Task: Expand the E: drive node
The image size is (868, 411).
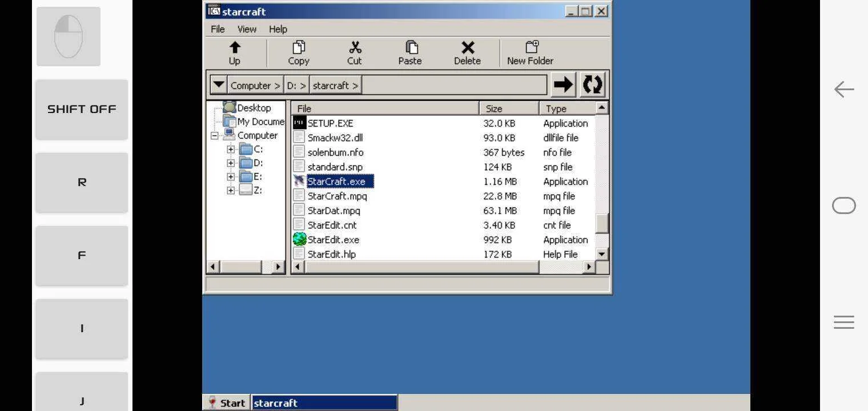Action: tap(231, 176)
